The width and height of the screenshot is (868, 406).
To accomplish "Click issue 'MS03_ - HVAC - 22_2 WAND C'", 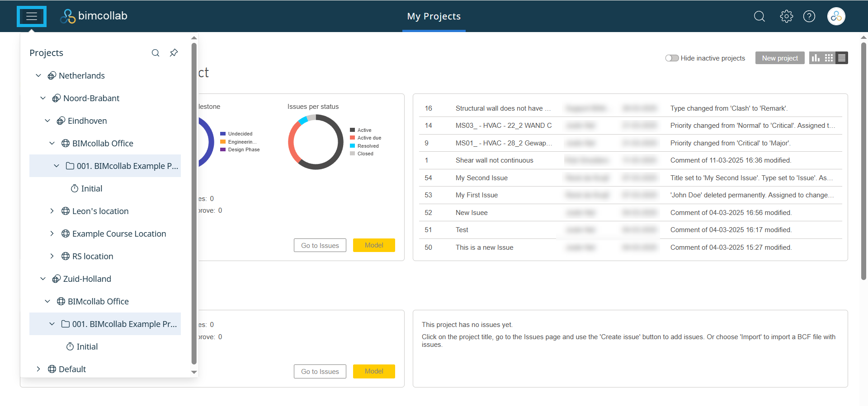I will tap(504, 126).
